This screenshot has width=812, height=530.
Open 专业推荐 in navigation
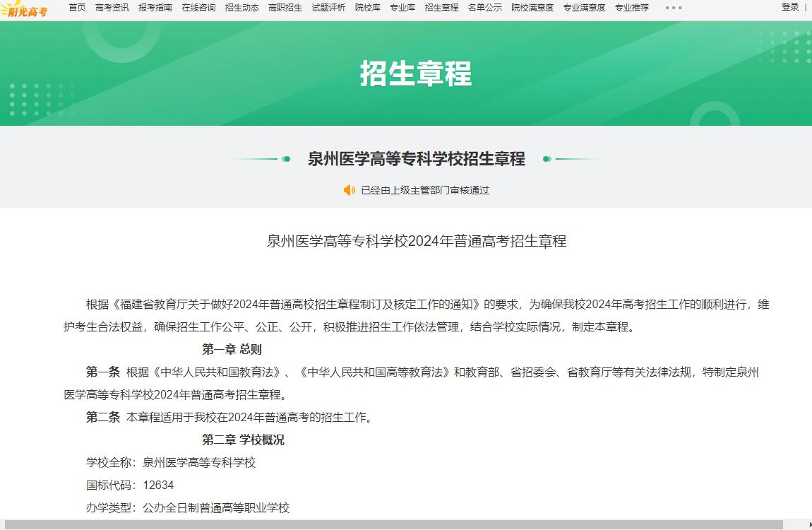tap(632, 8)
